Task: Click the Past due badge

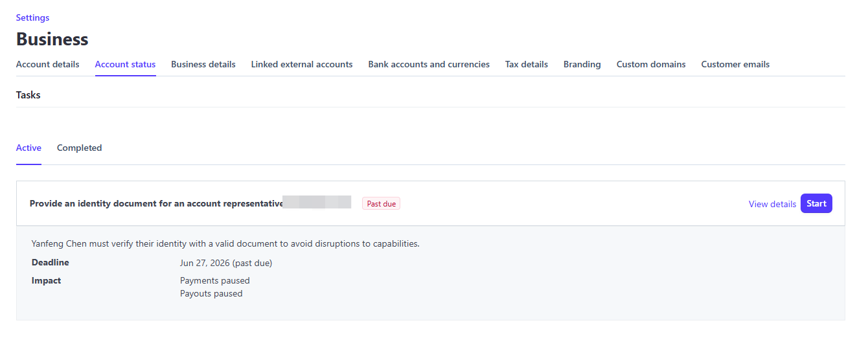Action: [381, 204]
